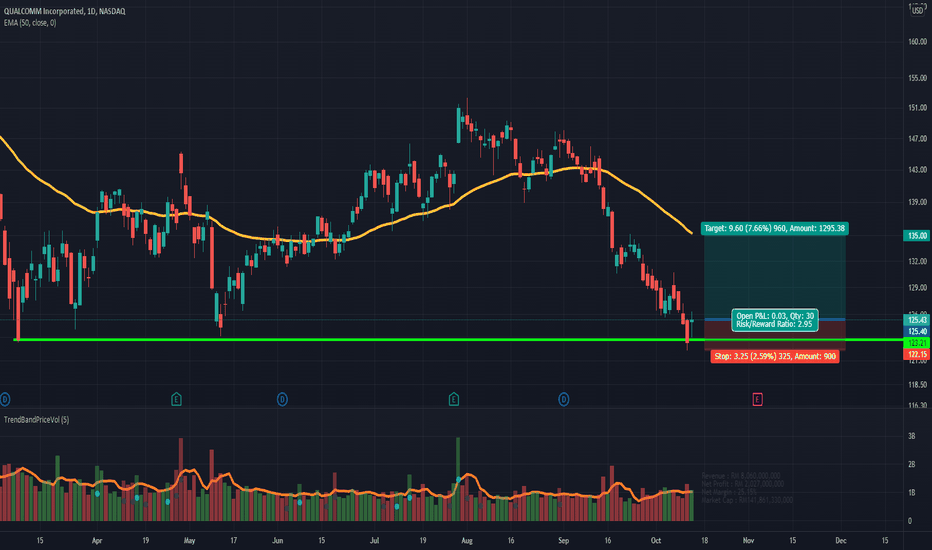
Task: Click the USD currency button on price axis
Action: (x=918, y=10)
